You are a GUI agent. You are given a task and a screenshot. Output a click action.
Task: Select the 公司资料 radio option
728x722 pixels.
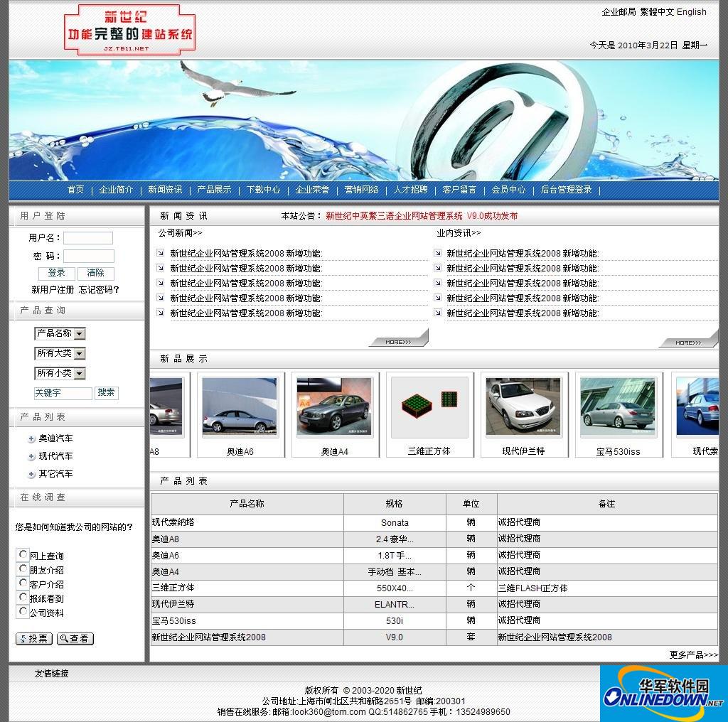click(x=23, y=612)
